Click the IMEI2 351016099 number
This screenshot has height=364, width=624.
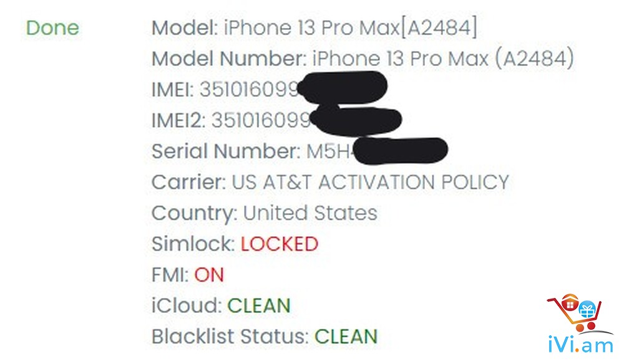(261, 120)
